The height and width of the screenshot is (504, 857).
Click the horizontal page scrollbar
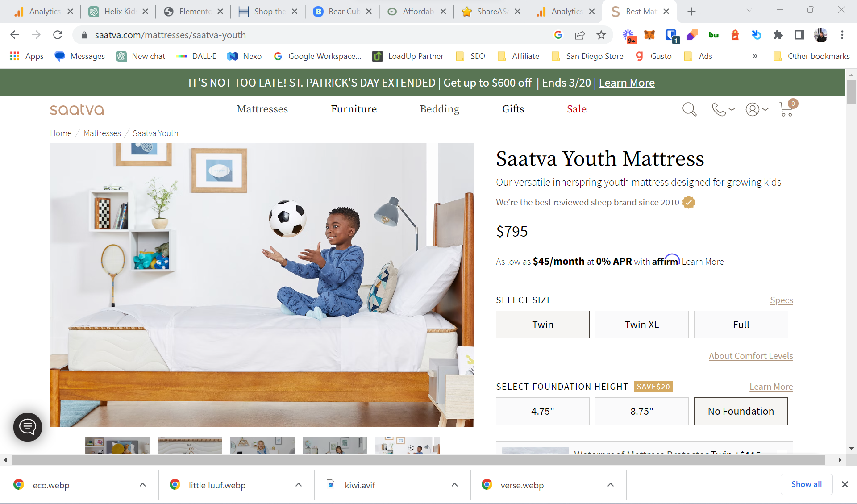point(418,460)
